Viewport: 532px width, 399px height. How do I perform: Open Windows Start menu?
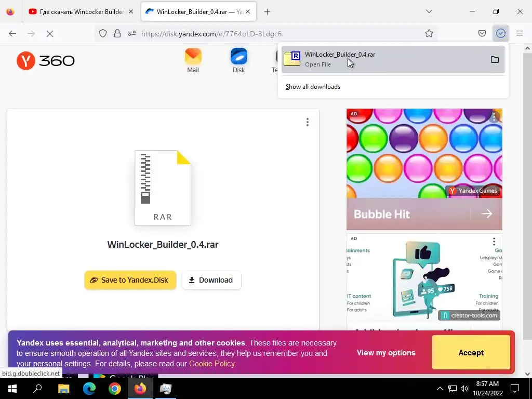pos(12,389)
